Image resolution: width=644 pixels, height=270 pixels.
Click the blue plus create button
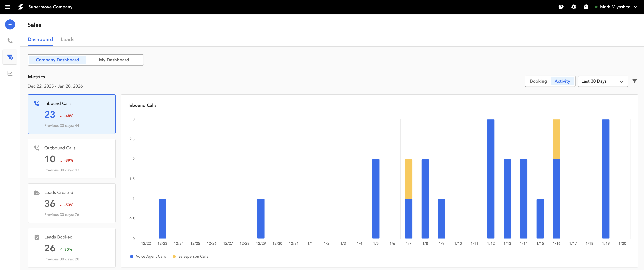[10, 24]
